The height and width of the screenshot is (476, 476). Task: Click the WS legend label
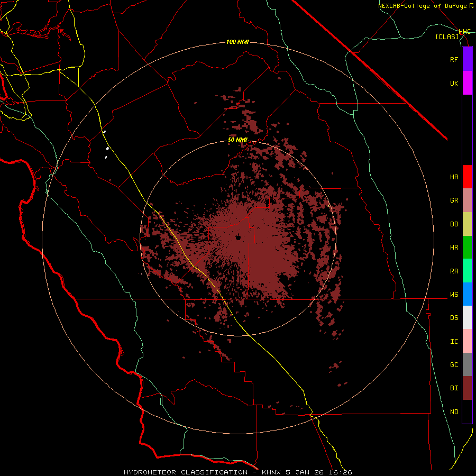pyautogui.click(x=454, y=295)
